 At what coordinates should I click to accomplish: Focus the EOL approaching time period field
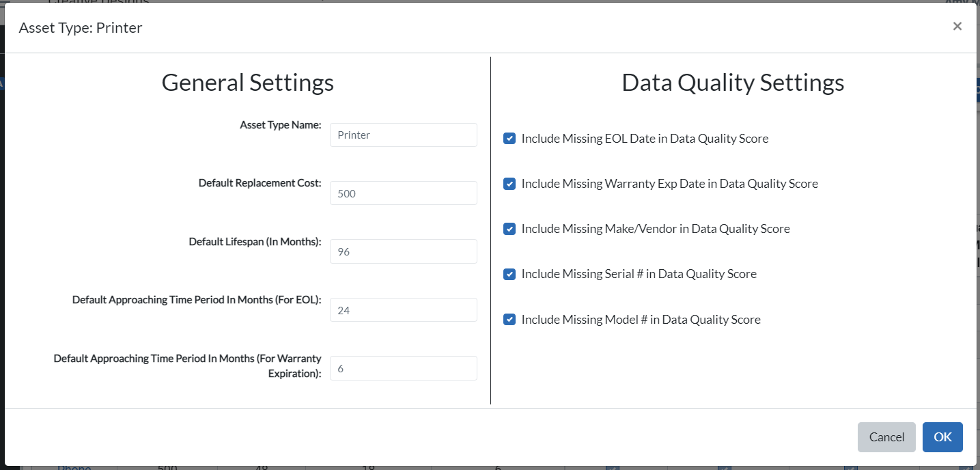point(403,309)
